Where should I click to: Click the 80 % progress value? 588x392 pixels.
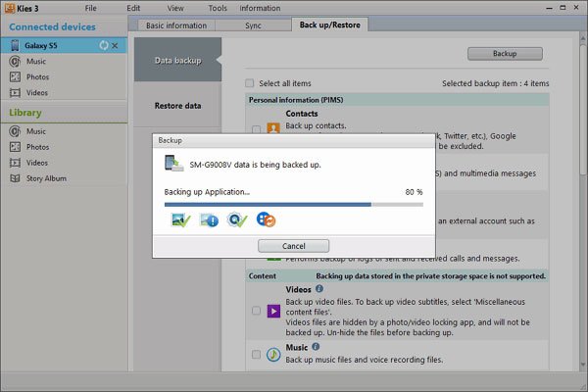click(x=414, y=192)
